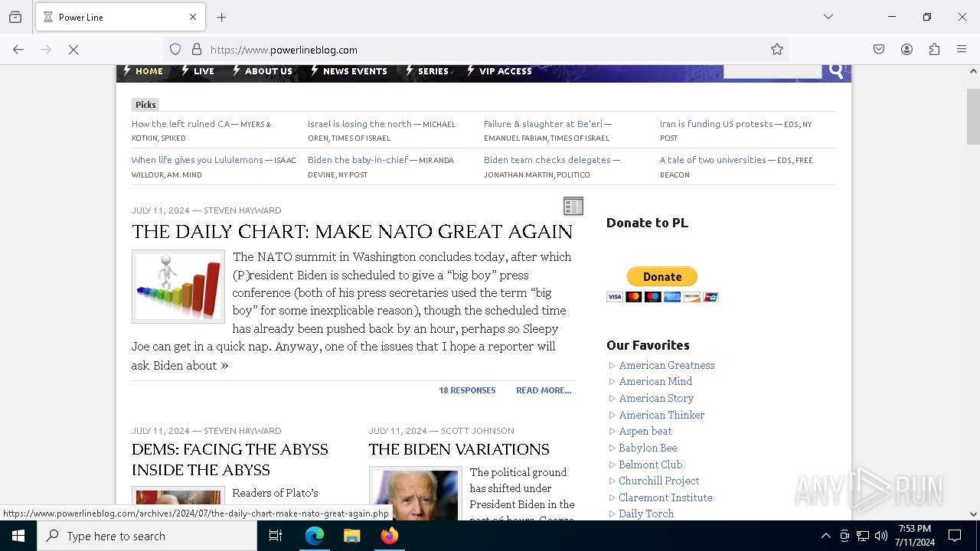
Task: Visit Churchill Project favorite
Action: click(x=659, y=481)
